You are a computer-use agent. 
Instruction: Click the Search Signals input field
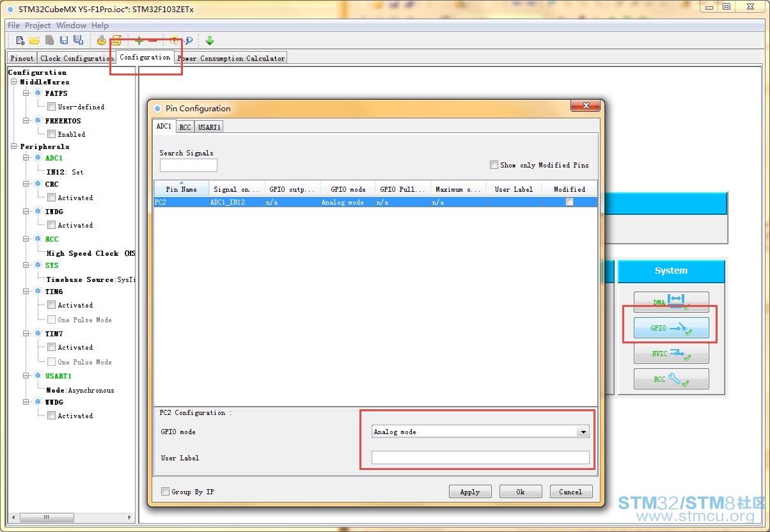pos(189,166)
